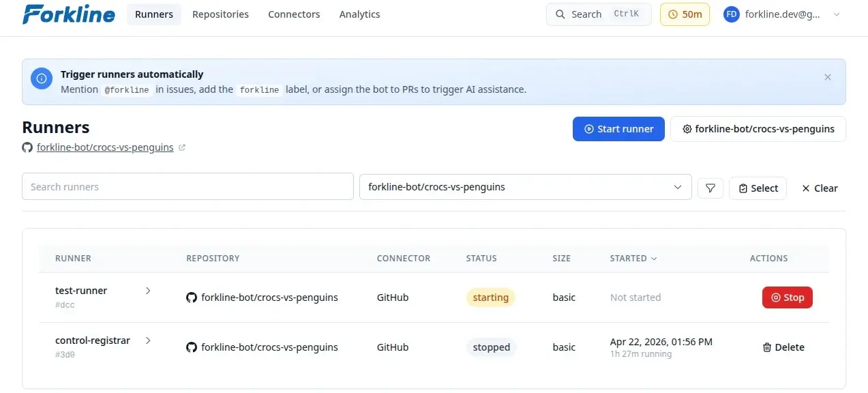
Task: Open the forkline-bot/crocs-vs-penguins GitHub link under Runners
Action: [105, 147]
